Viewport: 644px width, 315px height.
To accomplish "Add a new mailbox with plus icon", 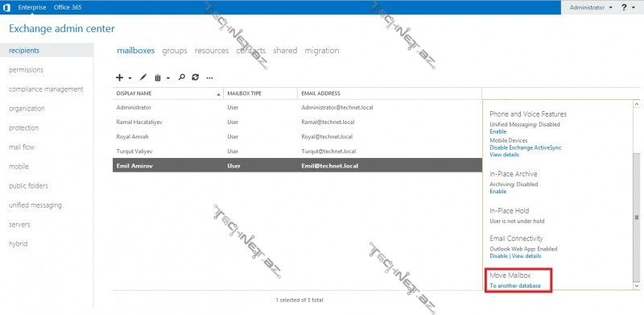I will coord(119,77).
